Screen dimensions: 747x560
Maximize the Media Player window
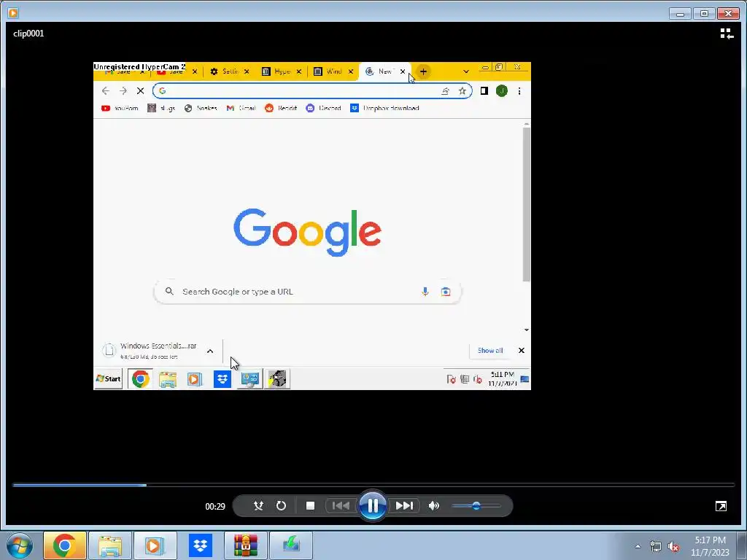[704, 13]
